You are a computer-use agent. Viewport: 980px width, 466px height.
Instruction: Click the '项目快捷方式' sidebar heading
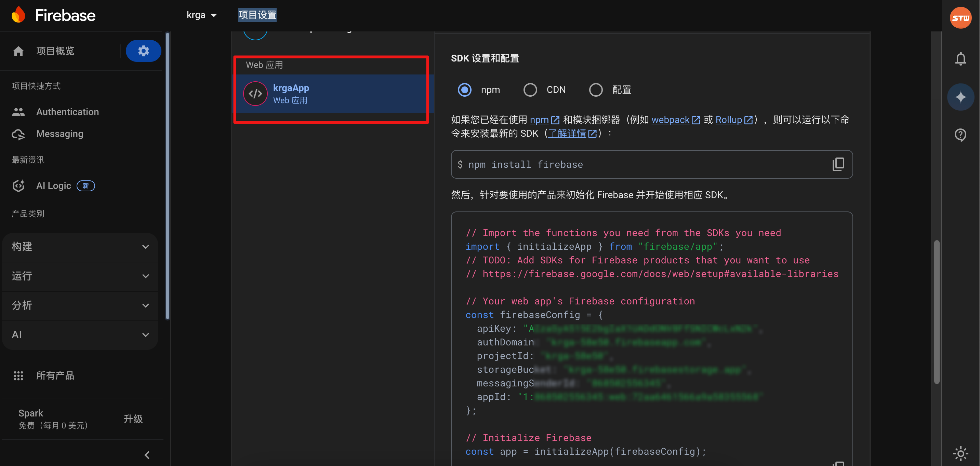click(x=36, y=86)
